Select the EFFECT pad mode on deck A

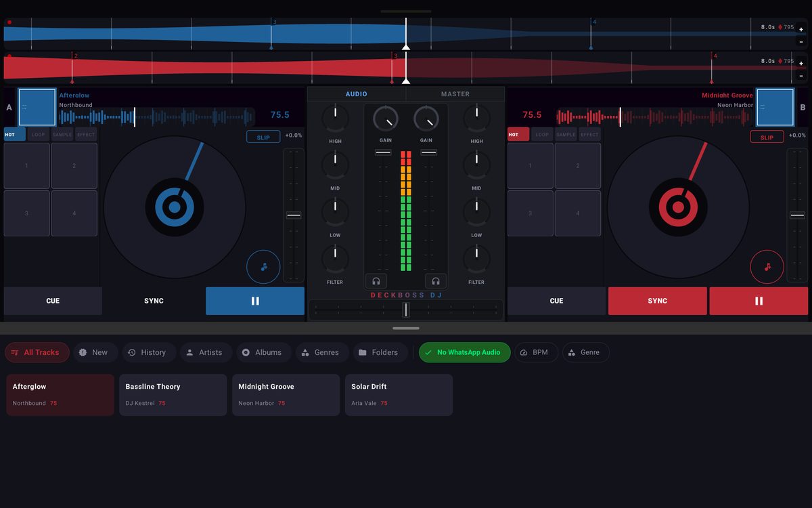(86, 134)
